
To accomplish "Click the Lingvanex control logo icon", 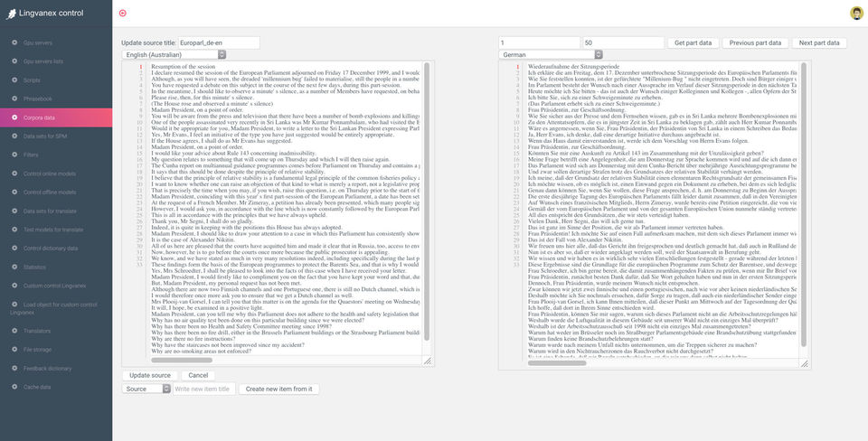I will point(11,14).
